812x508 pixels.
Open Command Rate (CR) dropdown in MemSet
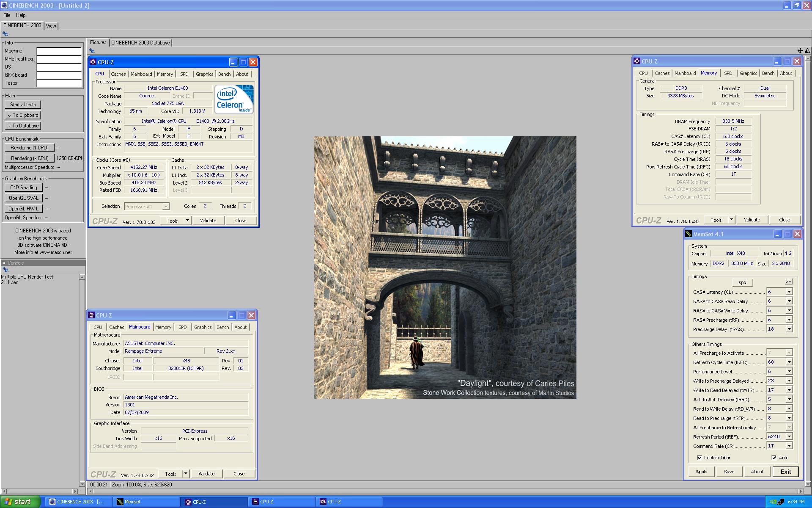pos(789,446)
